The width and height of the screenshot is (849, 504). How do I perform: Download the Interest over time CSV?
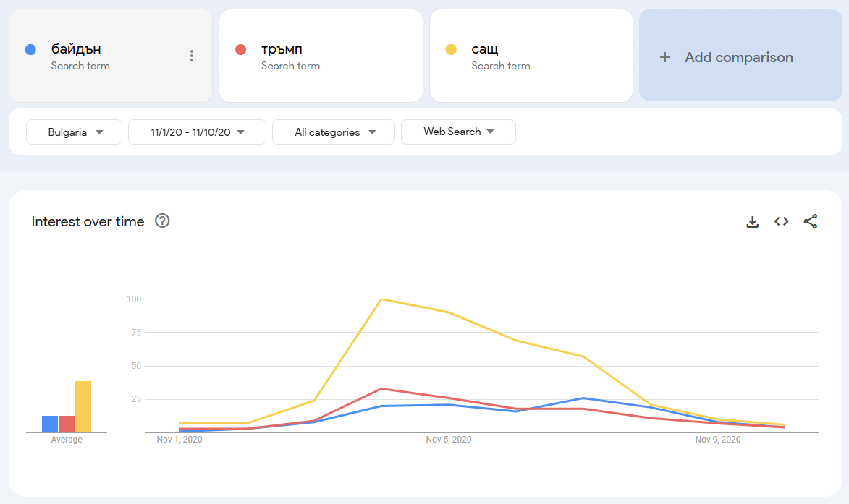[752, 222]
